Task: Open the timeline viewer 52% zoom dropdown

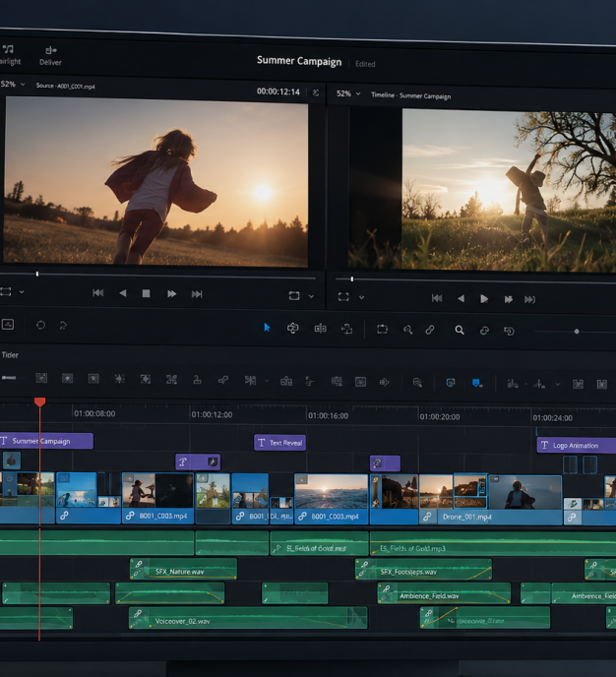Action: click(348, 93)
